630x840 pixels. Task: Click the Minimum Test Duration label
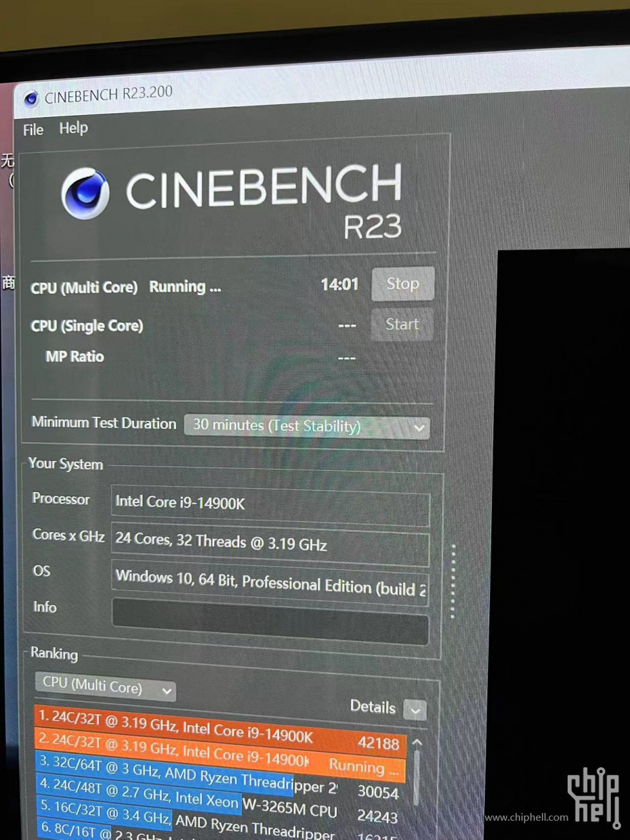pyautogui.click(x=104, y=423)
